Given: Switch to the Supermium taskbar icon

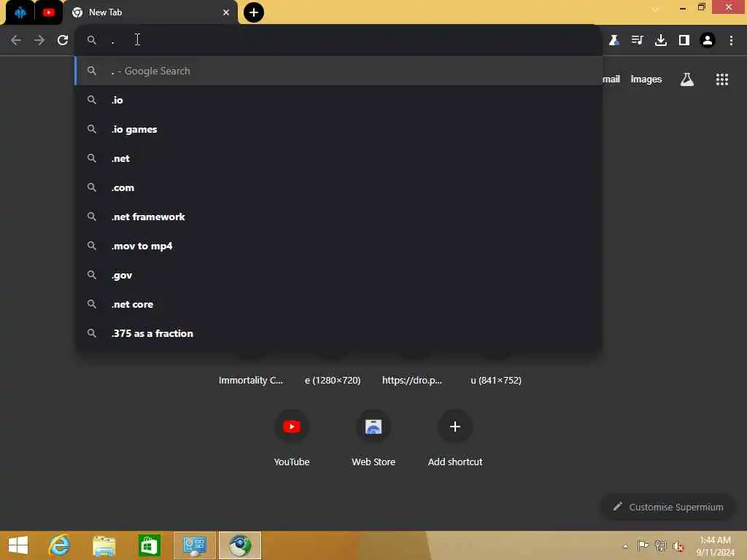Looking at the screenshot, I should pos(239,545).
